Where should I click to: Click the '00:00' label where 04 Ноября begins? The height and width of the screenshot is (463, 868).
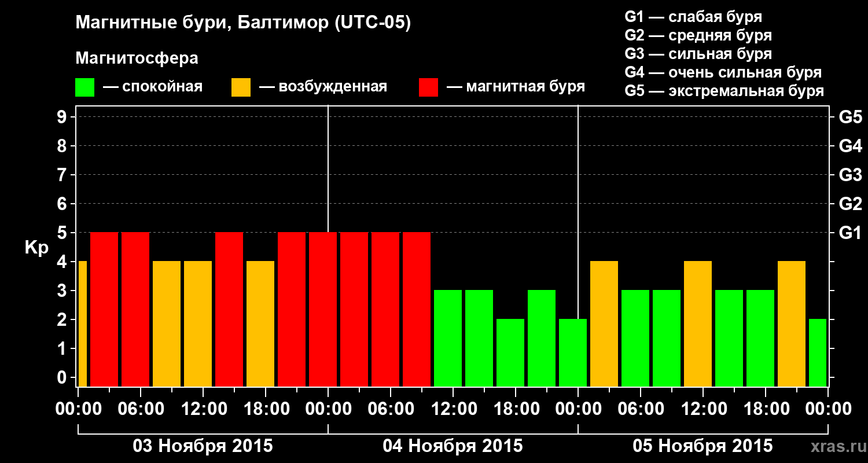click(328, 409)
